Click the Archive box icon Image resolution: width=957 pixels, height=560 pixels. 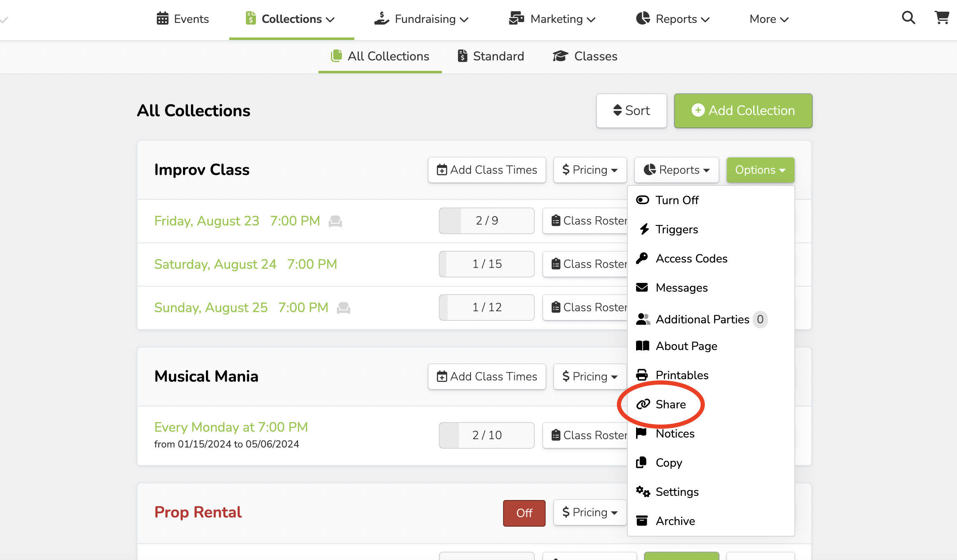coord(642,521)
